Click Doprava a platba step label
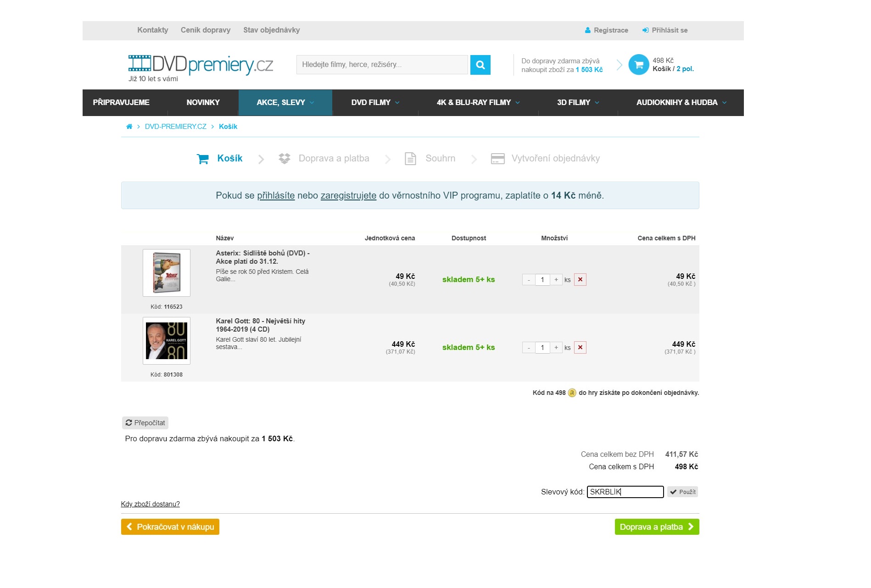Screen dimensions: 871x588 tap(334, 159)
